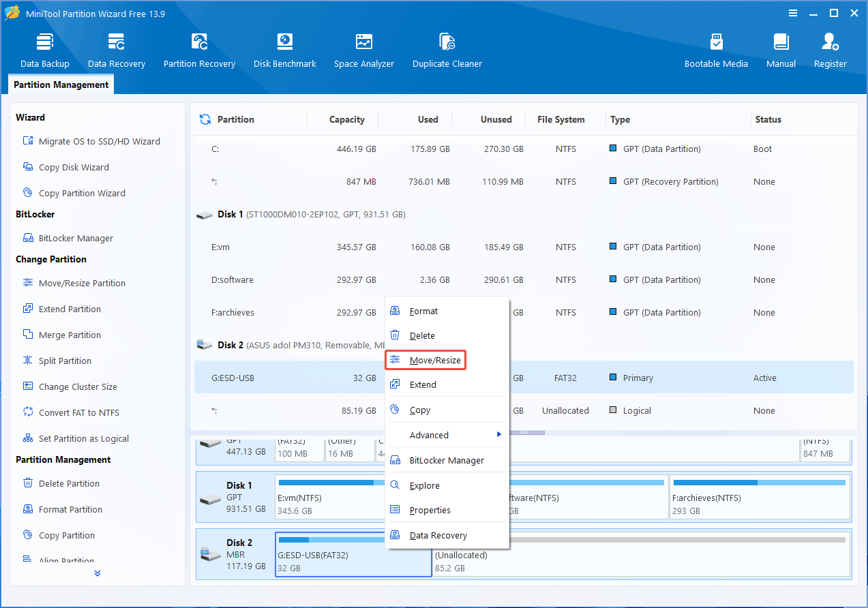Select Data Recovery in context menu

[x=447, y=536]
